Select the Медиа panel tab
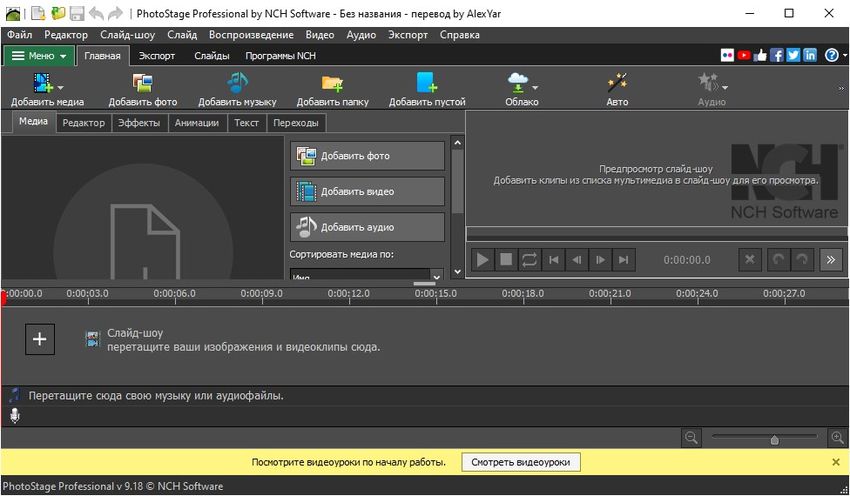 [x=34, y=121]
